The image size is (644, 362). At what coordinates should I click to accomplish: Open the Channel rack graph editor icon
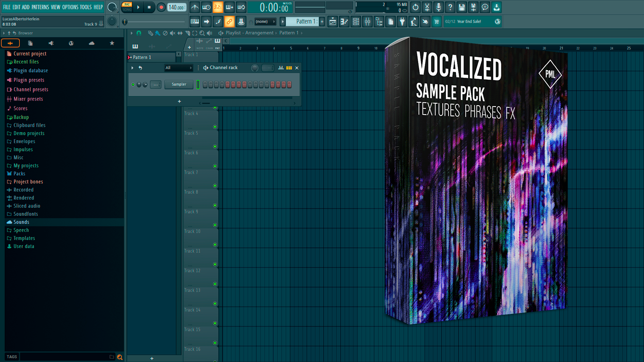pyautogui.click(x=281, y=68)
